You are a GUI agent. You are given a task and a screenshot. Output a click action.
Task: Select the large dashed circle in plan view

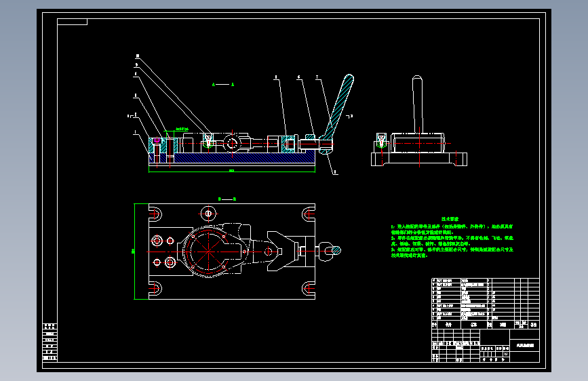(x=208, y=251)
